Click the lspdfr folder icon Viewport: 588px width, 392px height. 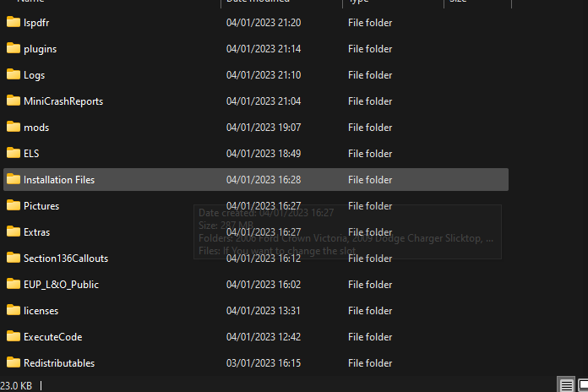coord(13,23)
